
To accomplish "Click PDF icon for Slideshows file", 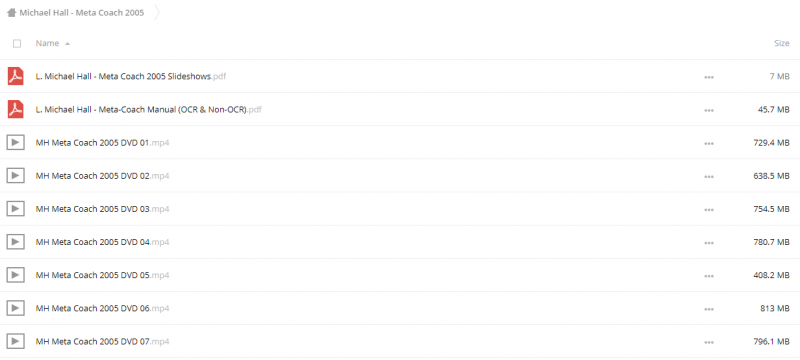I will coord(15,76).
